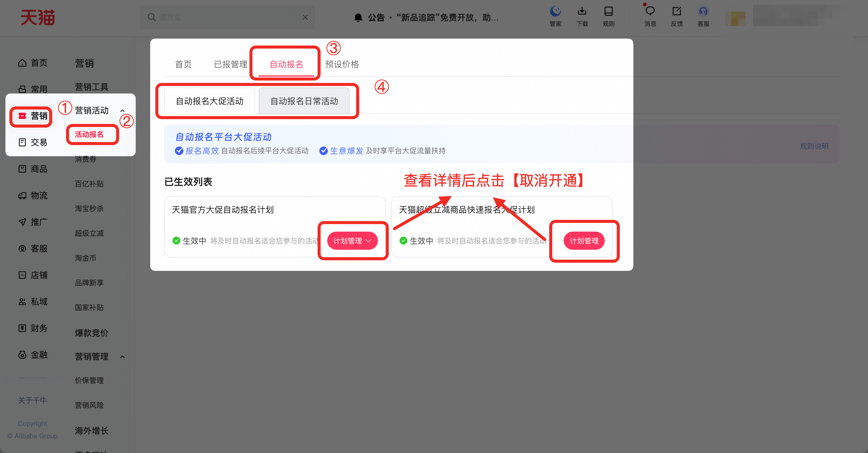Open 爆款竞价 submenu item

tap(92, 333)
